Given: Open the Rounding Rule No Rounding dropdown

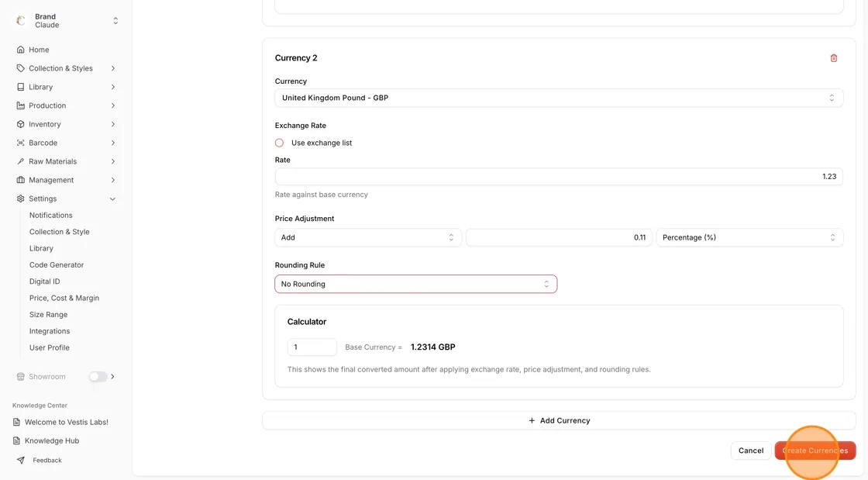Looking at the screenshot, I should [415, 284].
